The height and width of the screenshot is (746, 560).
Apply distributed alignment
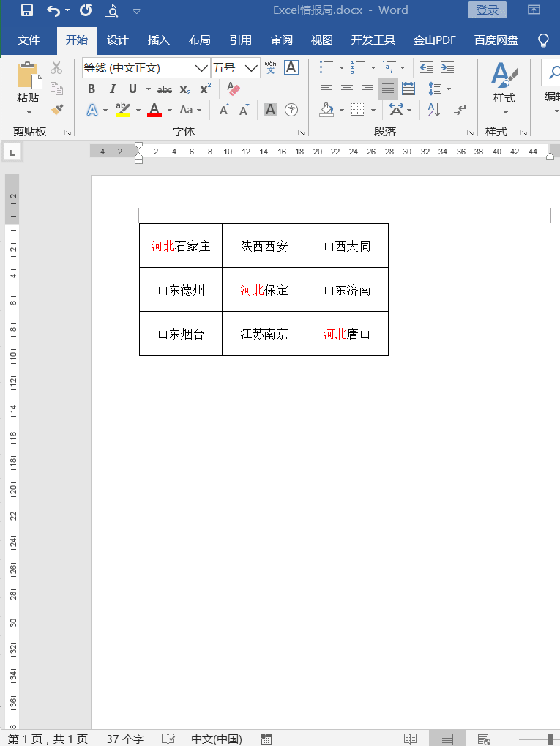(408, 89)
